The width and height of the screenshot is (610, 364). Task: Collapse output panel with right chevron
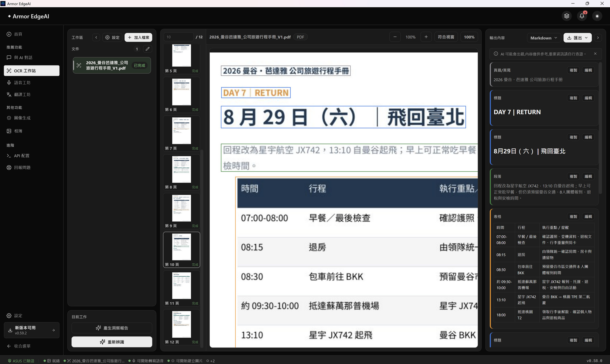(x=598, y=38)
